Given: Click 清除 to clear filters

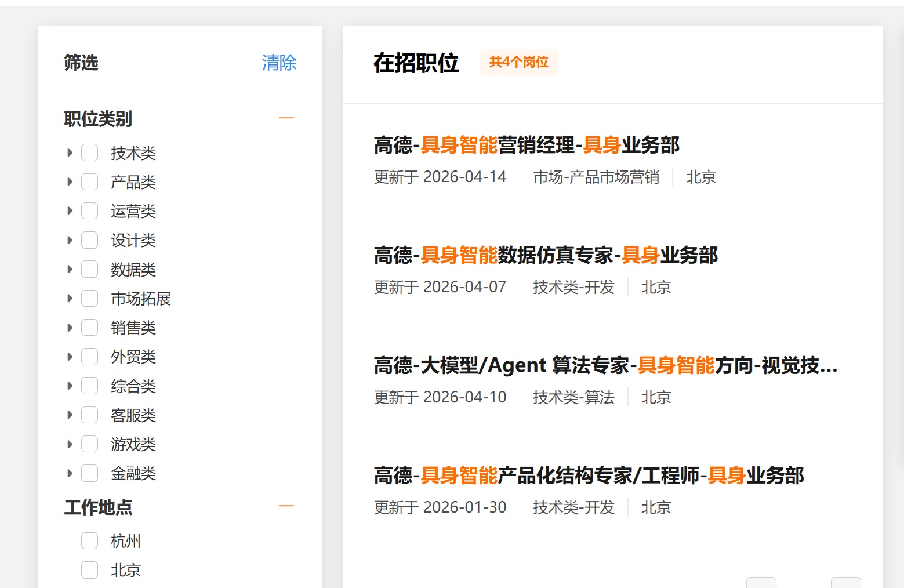Looking at the screenshot, I should tap(279, 63).
